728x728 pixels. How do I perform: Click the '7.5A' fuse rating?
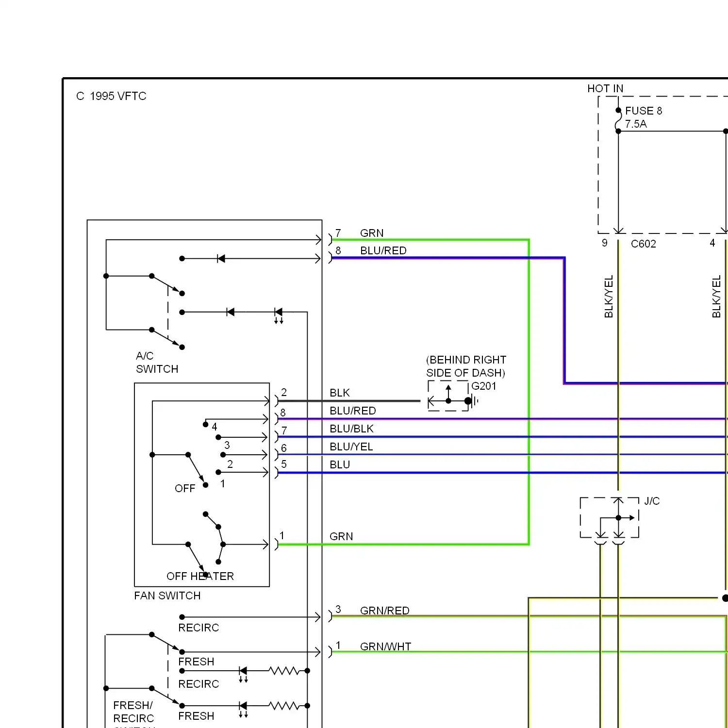coord(636,124)
